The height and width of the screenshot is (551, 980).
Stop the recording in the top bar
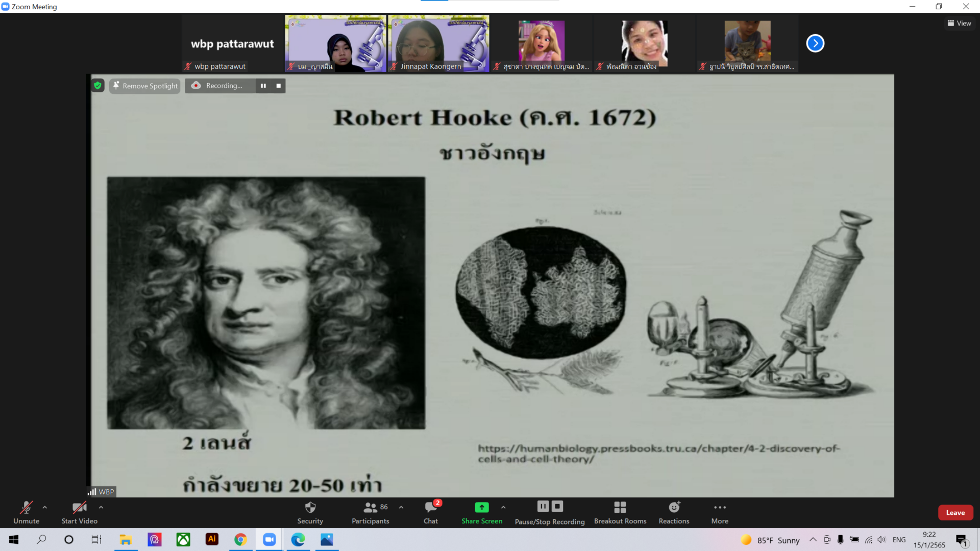pyautogui.click(x=279, y=86)
